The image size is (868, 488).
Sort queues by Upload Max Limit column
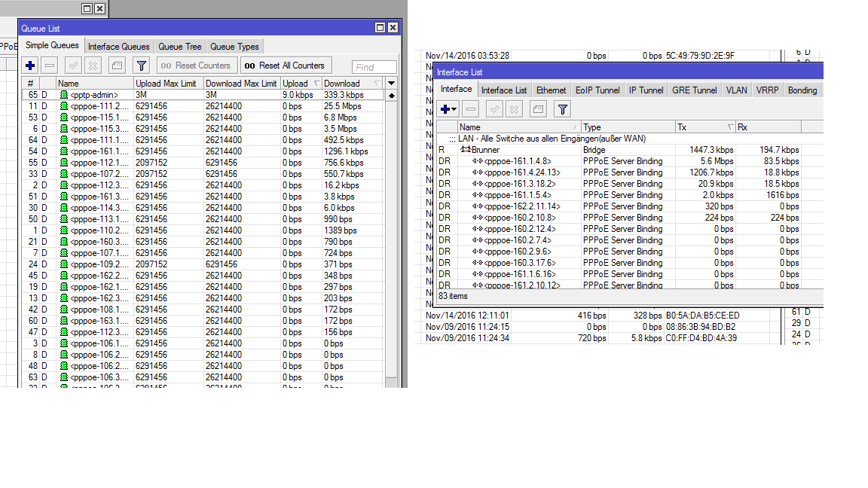pyautogui.click(x=169, y=83)
